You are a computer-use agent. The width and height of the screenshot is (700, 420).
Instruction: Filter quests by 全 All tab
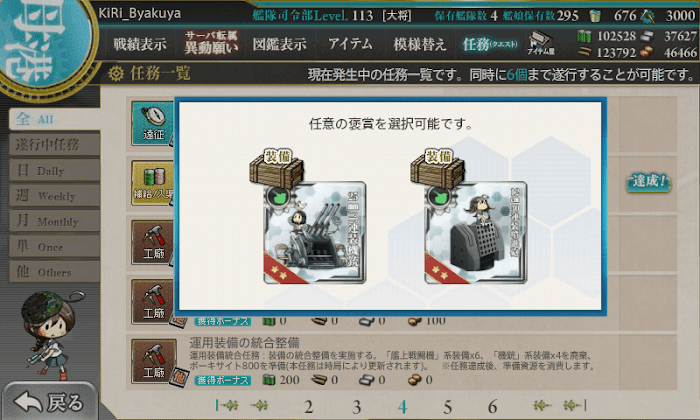pyautogui.click(x=54, y=119)
